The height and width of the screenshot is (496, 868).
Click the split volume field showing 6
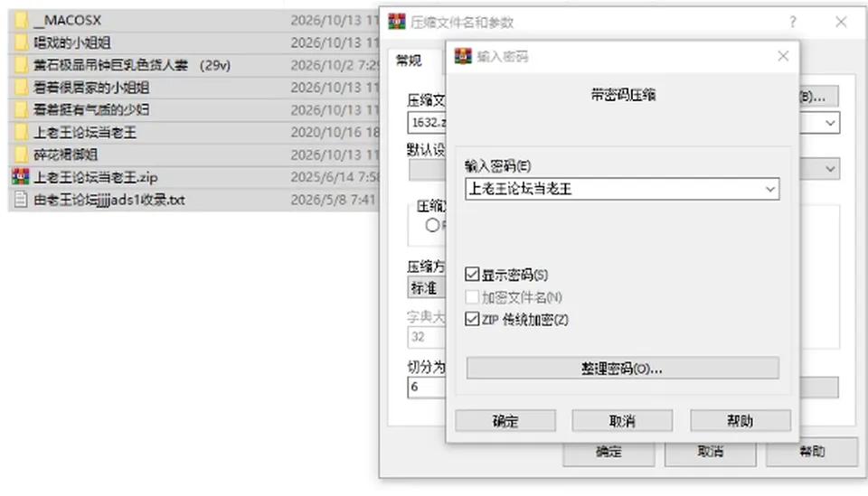pos(427,387)
